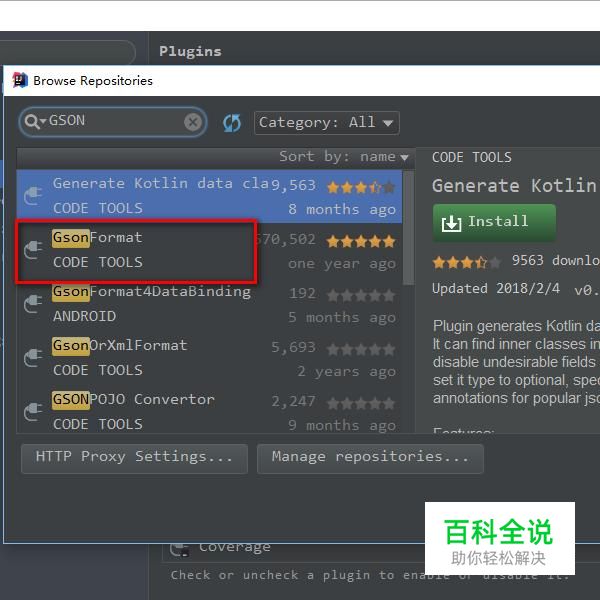The height and width of the screenshot is (600, 600).
Task: Select Generate Kotlin data class plugin
Action: (209, 196)
